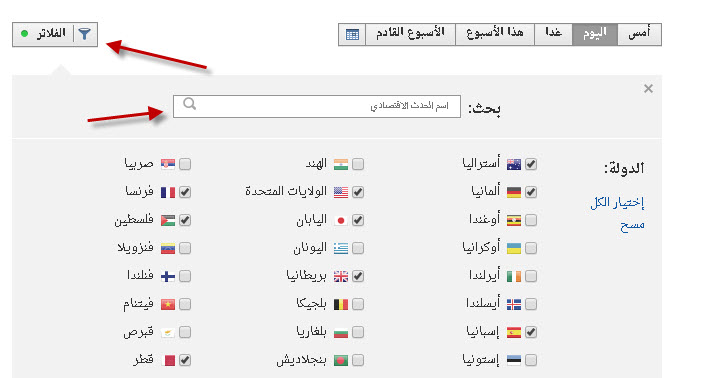
Task: Click the Venezuela flag icon
Action: [168, 248]
